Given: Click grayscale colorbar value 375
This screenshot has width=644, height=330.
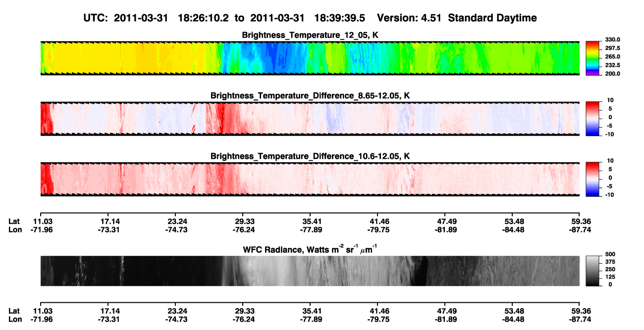Looking at the screenshot, I should click(x=610, y=263).
